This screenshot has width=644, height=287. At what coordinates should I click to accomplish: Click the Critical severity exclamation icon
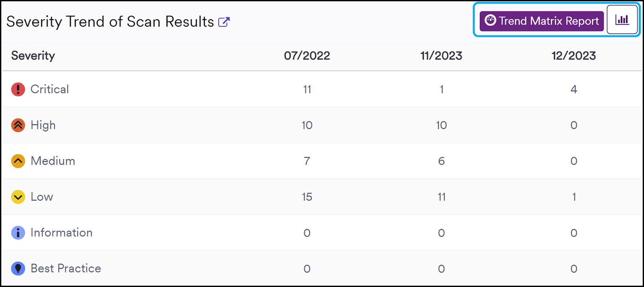[18, 89]
